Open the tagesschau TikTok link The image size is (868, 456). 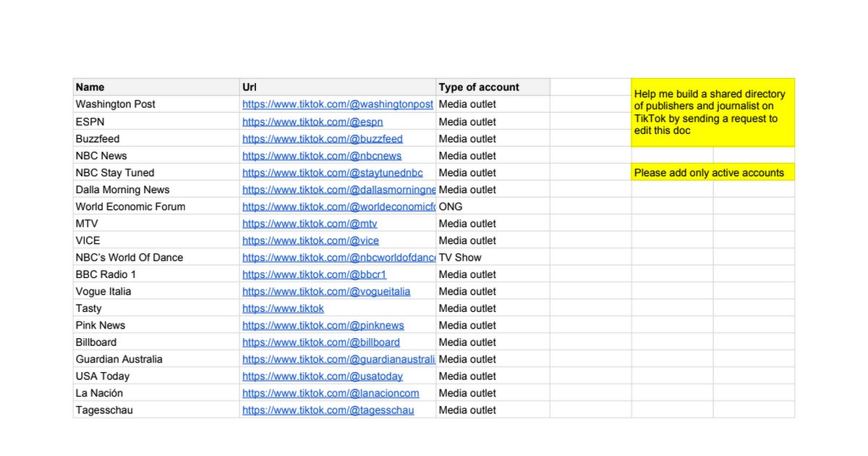[x=328, y=410]
